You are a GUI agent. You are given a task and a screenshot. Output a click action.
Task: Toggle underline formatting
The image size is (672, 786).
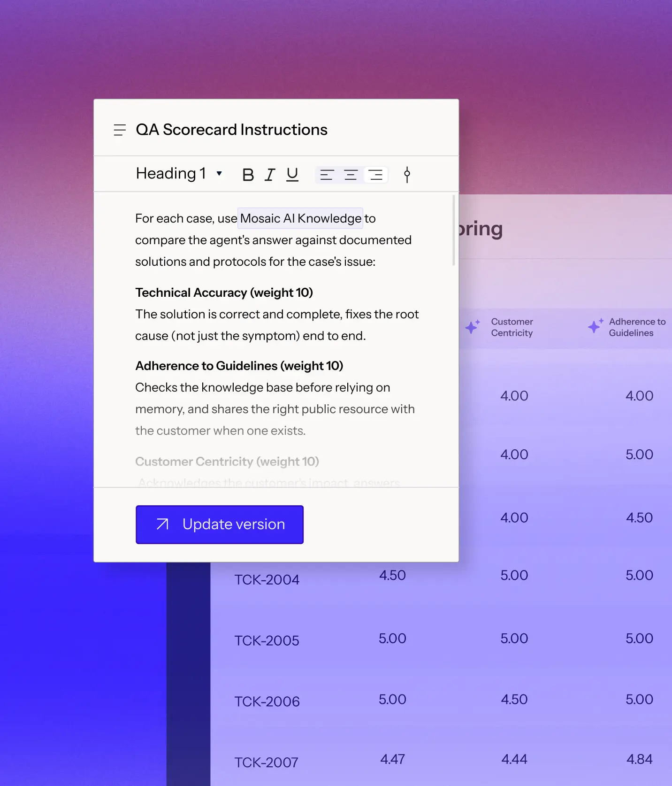[292, 175]
